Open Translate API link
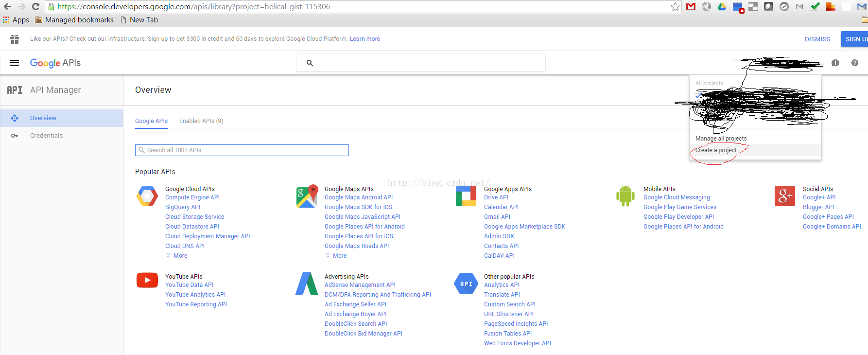The image size is (868, 355). pyautogui.click(x=502, y=295)
